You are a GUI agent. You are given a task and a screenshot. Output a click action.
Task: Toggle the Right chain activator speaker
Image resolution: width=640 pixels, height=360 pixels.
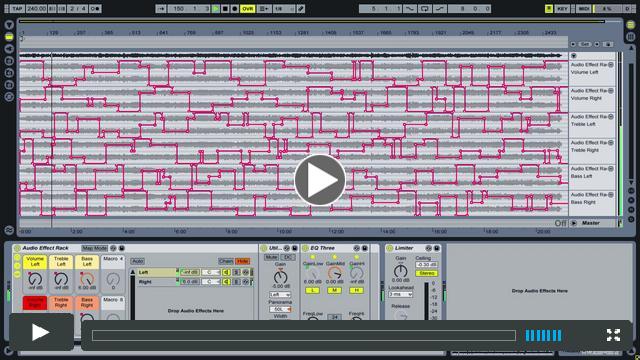coord(226,282)
